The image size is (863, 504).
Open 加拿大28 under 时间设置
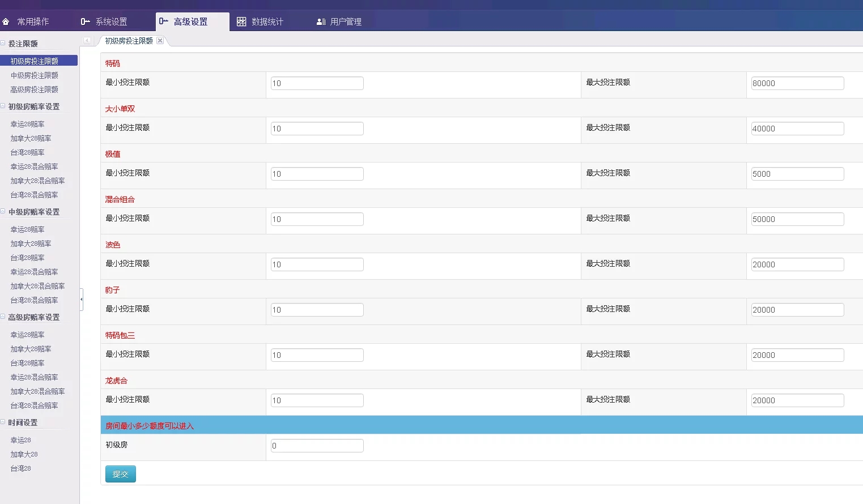24,454
